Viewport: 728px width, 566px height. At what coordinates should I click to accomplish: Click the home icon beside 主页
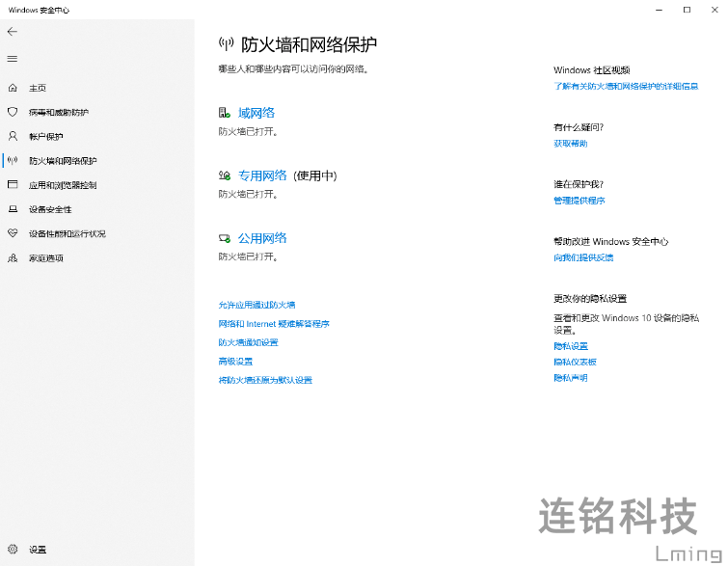click(x=13, y=88)
